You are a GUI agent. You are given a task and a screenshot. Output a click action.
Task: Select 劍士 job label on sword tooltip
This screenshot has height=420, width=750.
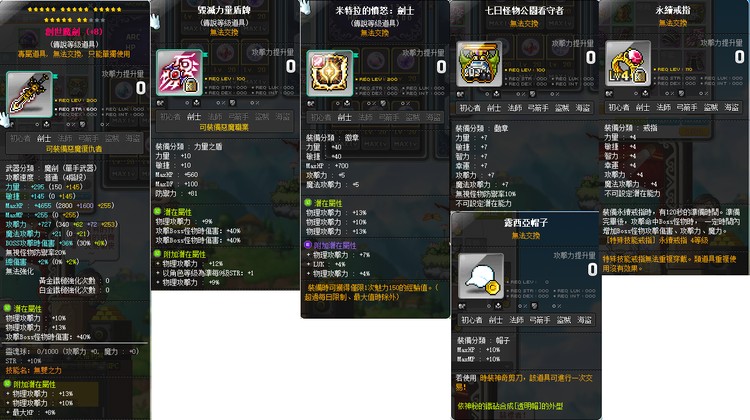44,138
